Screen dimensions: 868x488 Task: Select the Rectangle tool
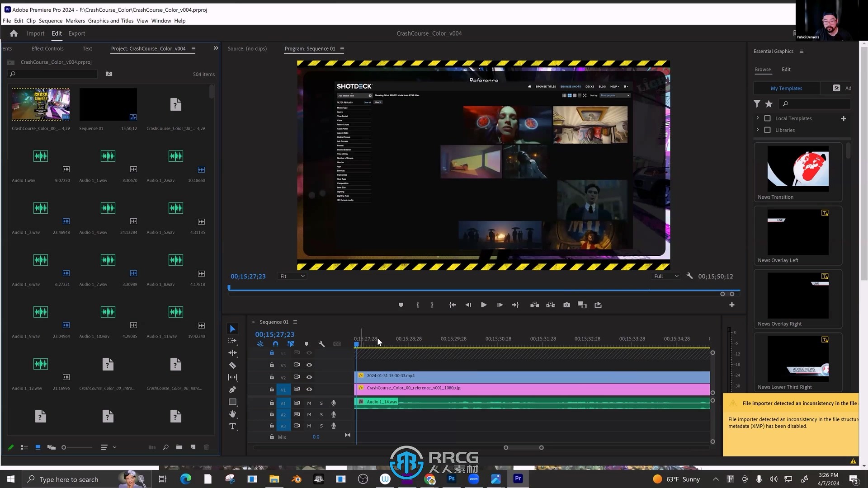pos(232,402)
